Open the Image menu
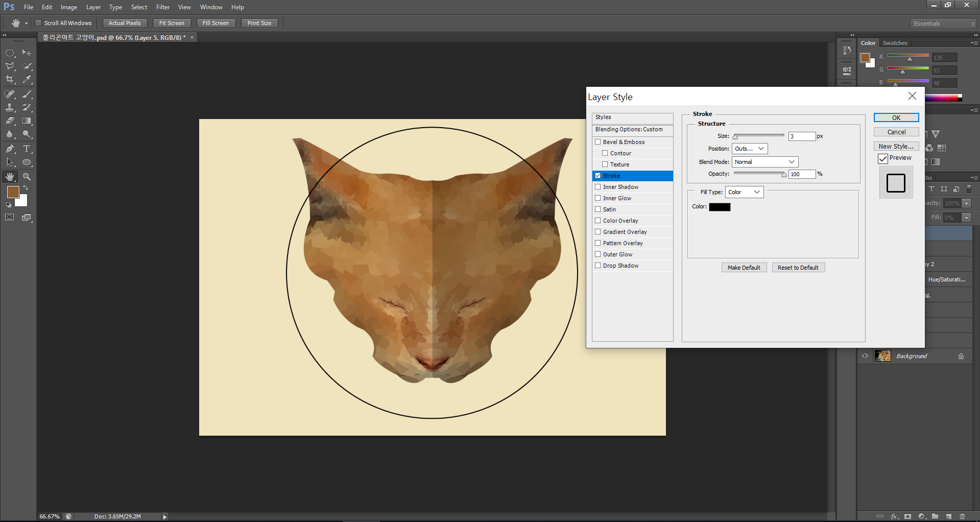 tap(69, 7)
